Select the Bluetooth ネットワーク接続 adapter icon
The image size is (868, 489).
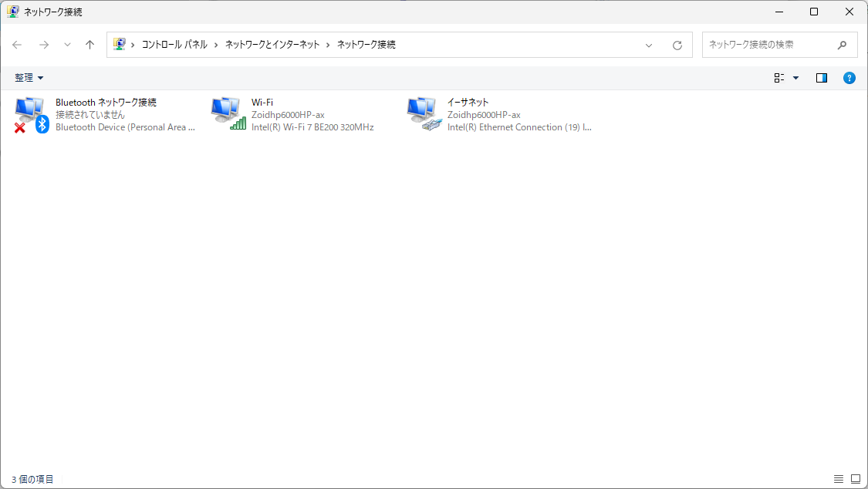(31, 114)
